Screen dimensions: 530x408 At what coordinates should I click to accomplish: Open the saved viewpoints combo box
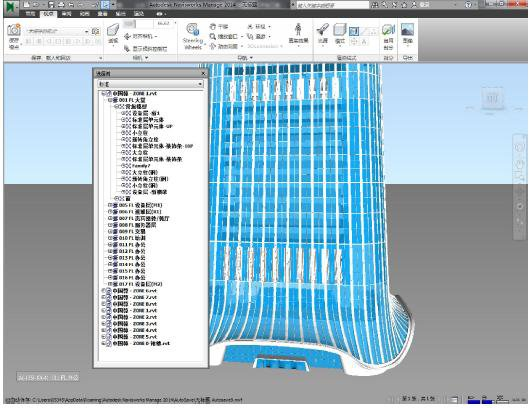click(x=58, y=31)
